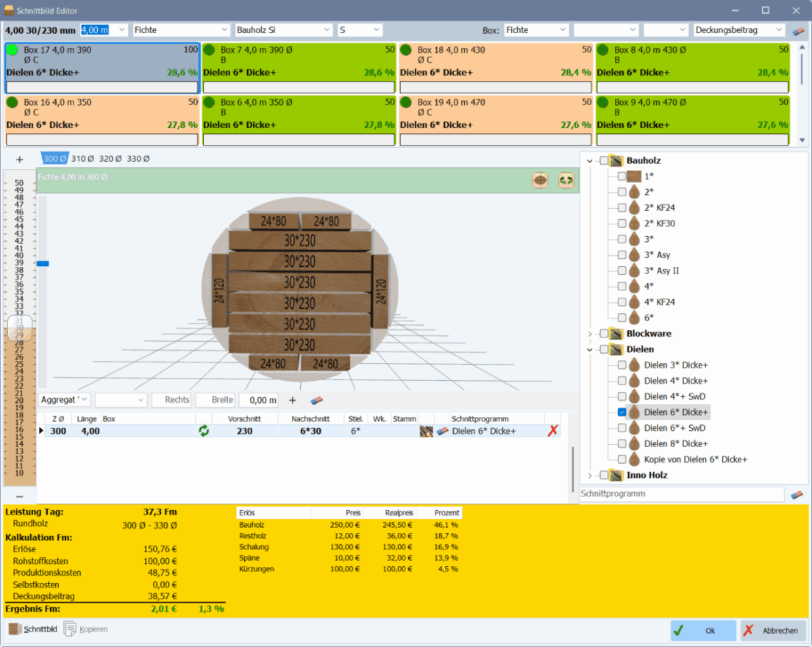Click the Abbrechen button

coord(772,630)
